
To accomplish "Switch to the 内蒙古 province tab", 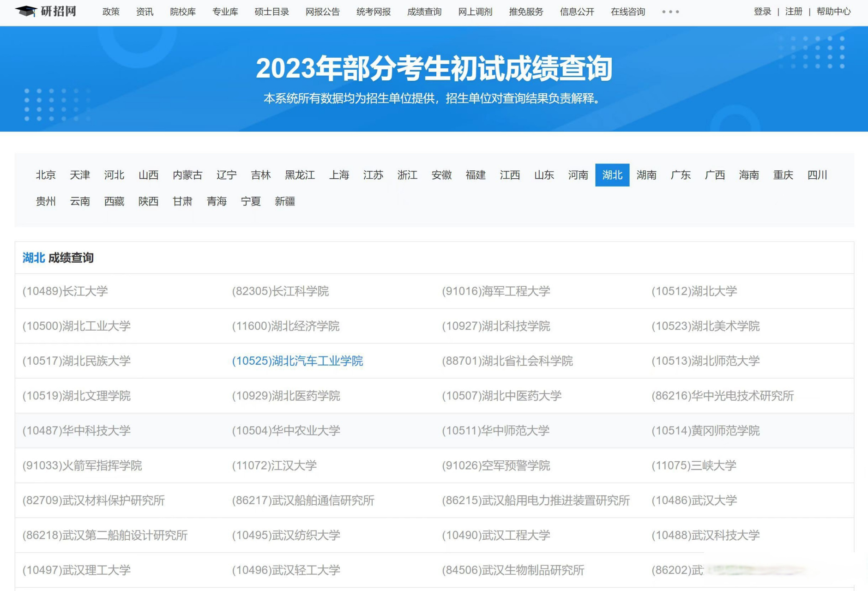I will coord(187,175).
